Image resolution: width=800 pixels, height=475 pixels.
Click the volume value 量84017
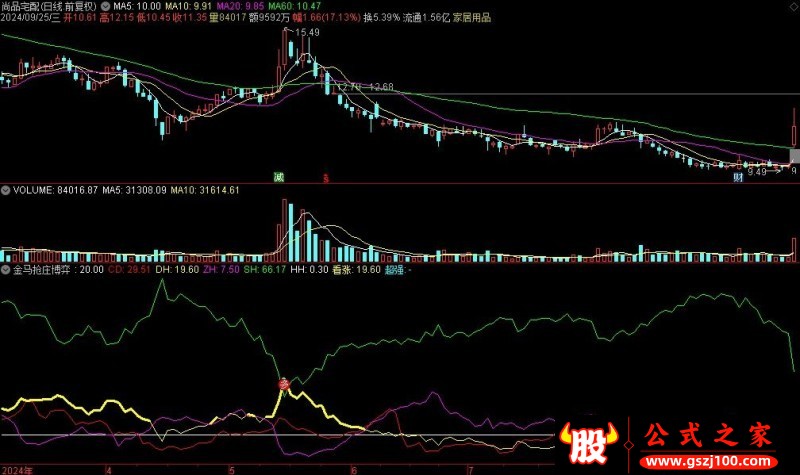228,18
